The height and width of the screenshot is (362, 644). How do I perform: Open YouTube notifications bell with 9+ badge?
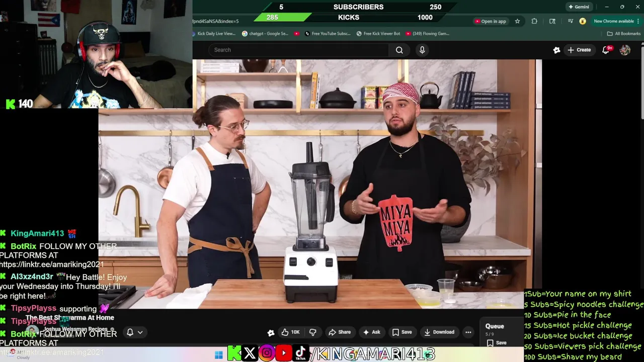coord(606,50)
